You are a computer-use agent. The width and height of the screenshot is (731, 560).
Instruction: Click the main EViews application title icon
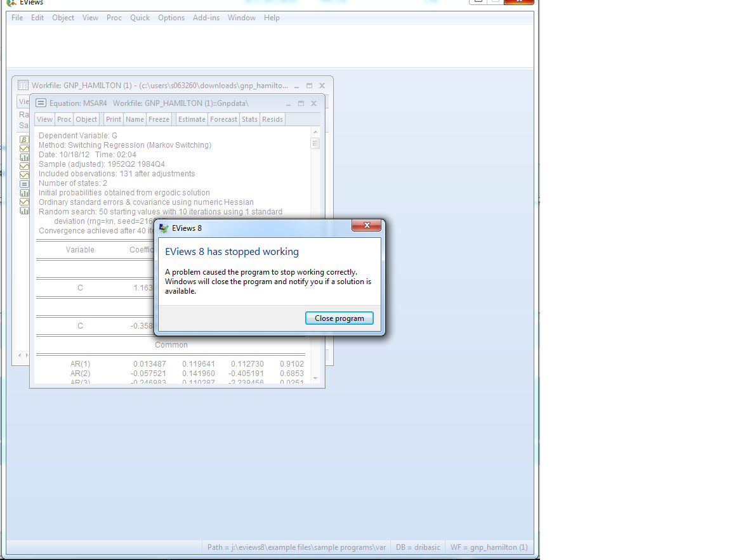[11, 3]
